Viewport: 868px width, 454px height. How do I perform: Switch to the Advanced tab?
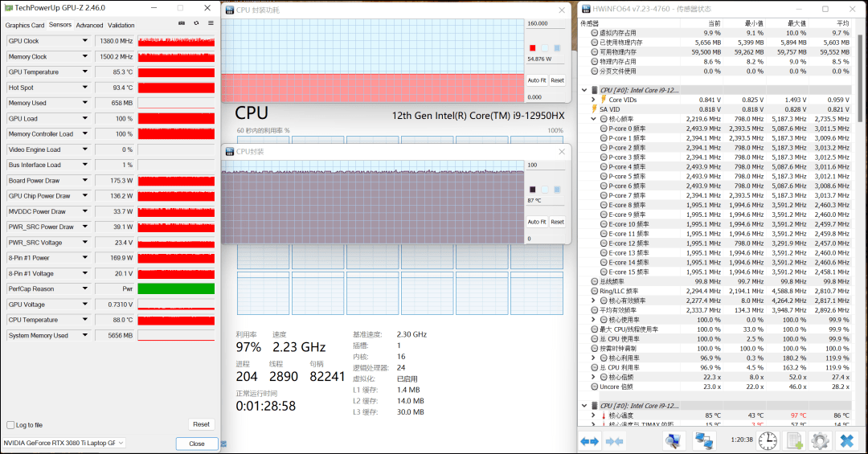tap(89, 25)
